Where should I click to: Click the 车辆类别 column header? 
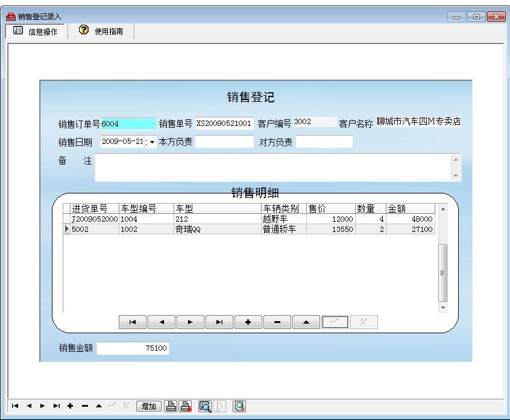click(284, 208)
